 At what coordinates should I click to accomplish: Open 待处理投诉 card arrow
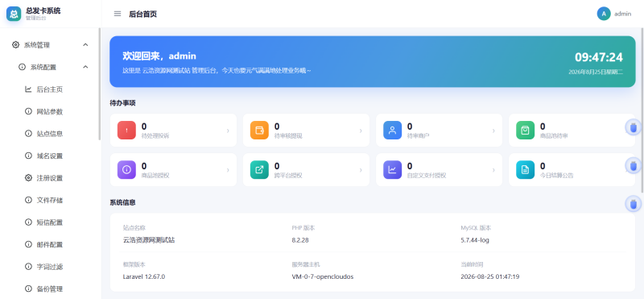228,131
